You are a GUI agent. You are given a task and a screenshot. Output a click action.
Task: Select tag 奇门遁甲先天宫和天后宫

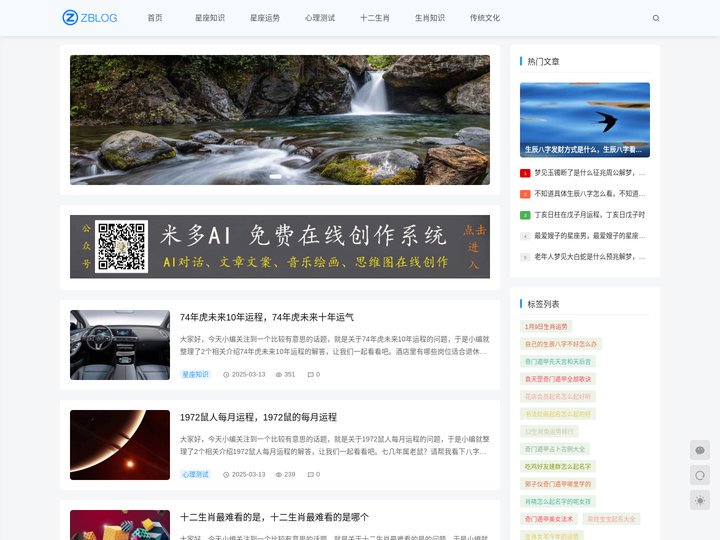[x=558, y=362]
